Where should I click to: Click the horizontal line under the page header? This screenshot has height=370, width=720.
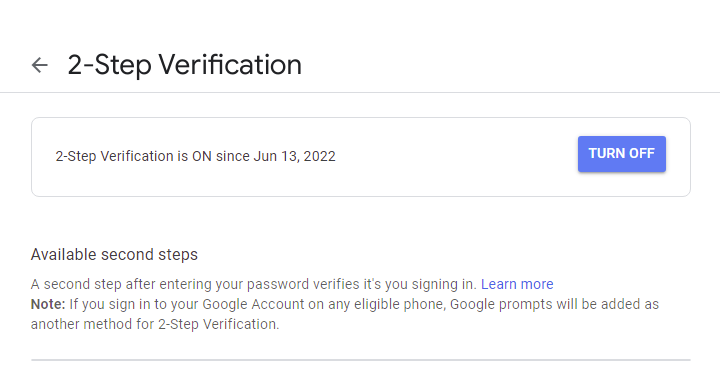click(x=360, y=92)
